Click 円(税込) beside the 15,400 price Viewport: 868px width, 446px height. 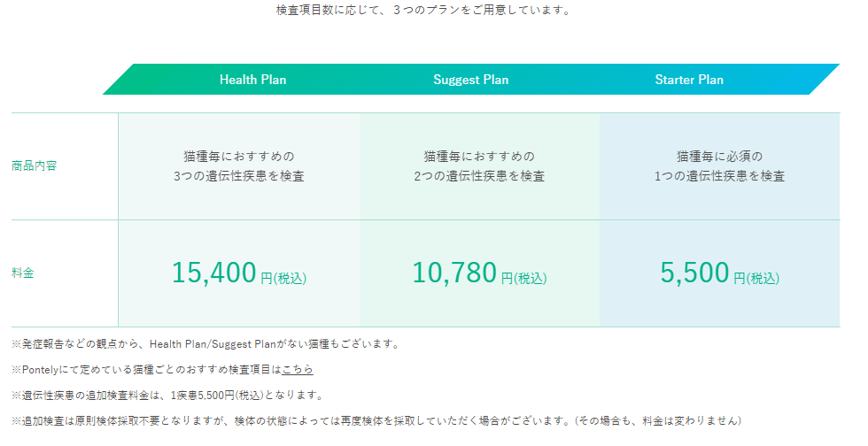(x=283, y=278)
